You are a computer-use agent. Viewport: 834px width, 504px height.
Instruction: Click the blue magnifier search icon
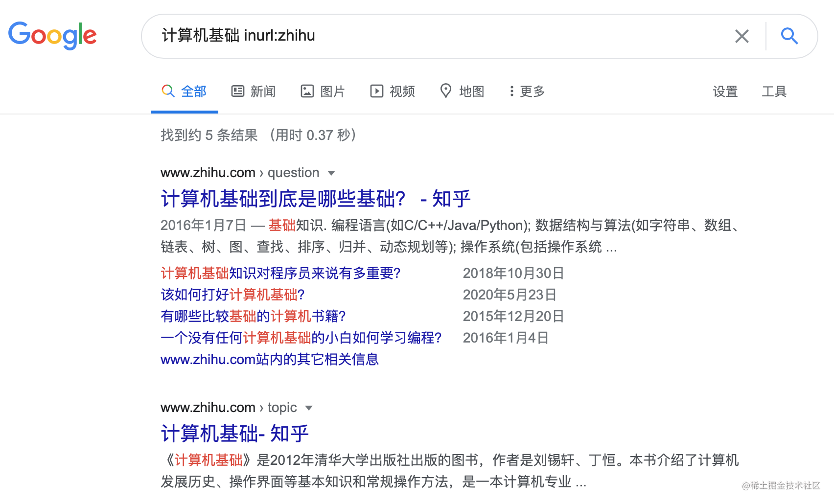pyautogui.click(x=789, y=36)
